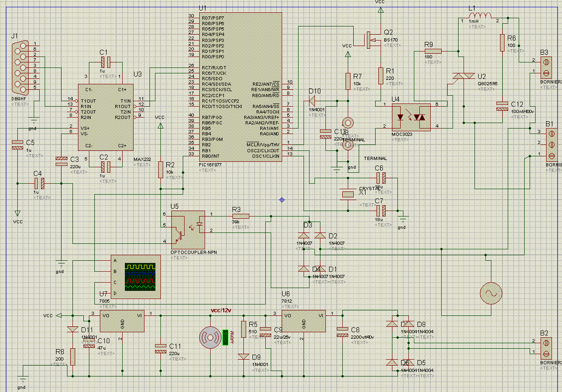This screenshot has width=562, height=392.
Task: Click the 'T1OUT' pin label on MAX232
Action: 88,101
